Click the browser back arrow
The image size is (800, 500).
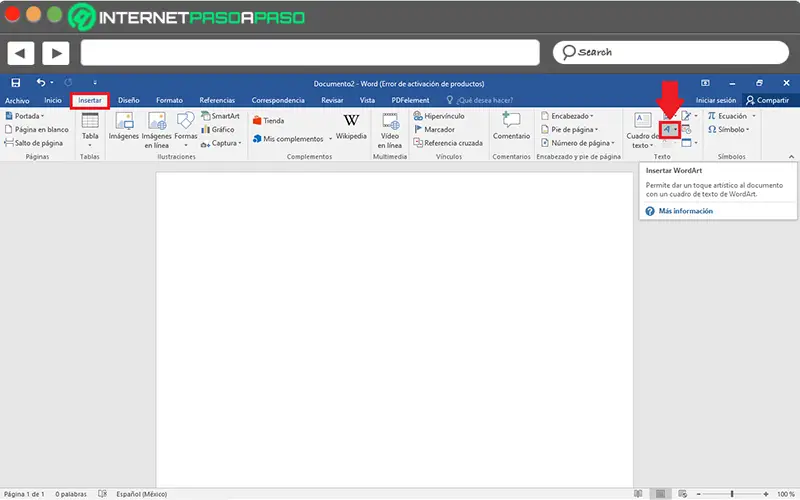(x=20, y=53)
